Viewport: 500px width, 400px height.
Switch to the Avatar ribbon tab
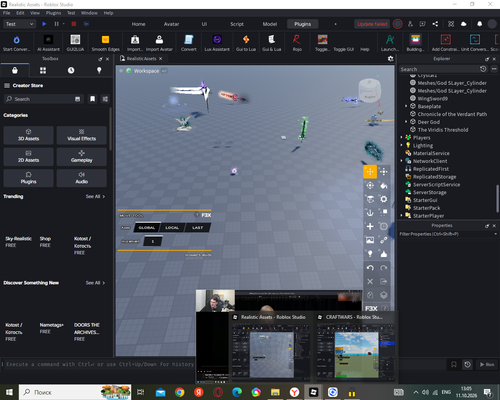171,24
